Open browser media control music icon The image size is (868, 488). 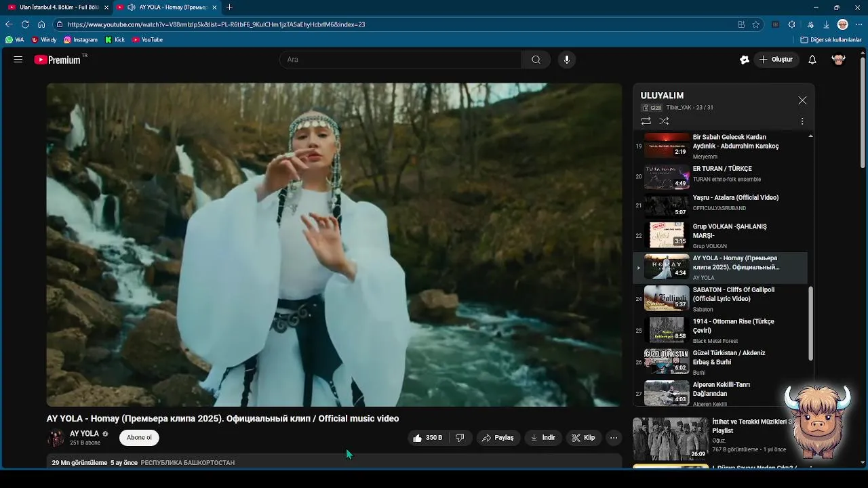[x=810, y=24]
